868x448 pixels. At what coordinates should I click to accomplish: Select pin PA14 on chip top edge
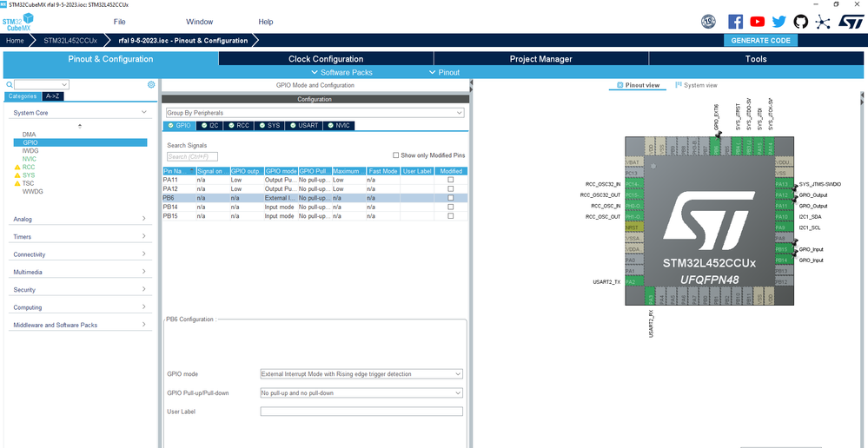point(770,147)
